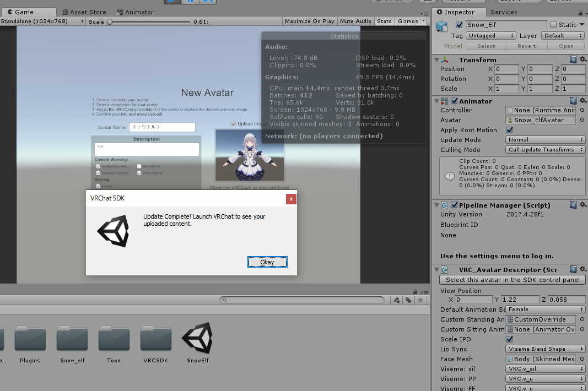
Task: Open the Viseme: PP dropdown
Action: coord(545,379)
